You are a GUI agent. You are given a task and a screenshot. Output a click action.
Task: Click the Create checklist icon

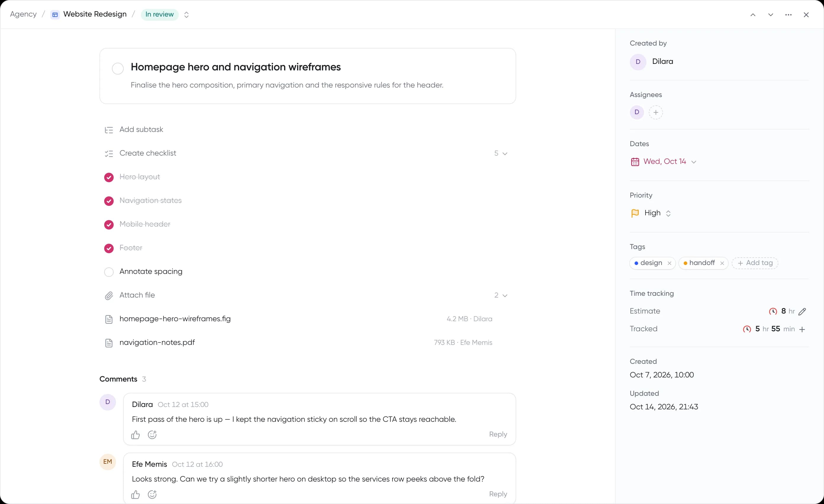pyautogui.click(x=109, y=154)
